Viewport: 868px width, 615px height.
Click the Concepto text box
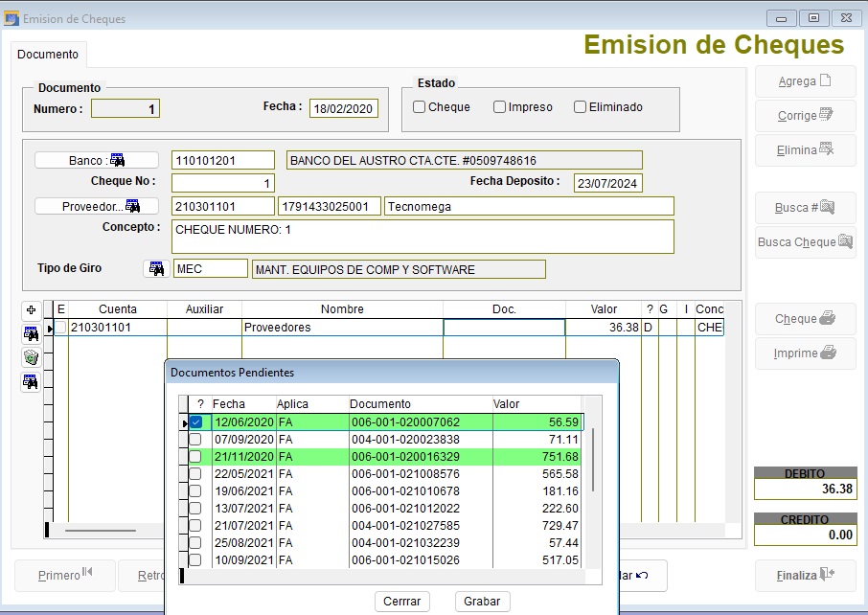423,237
